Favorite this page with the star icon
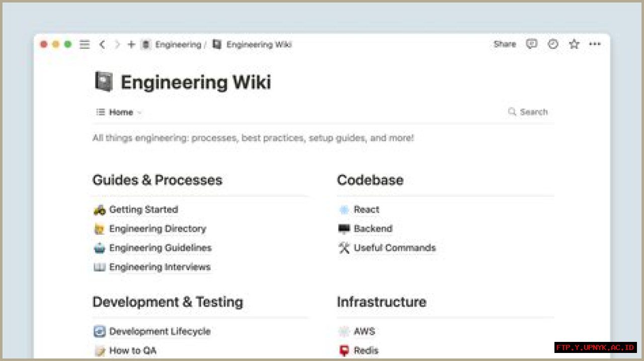The height and width of the screenshot is (361, 644). point(574,44)
